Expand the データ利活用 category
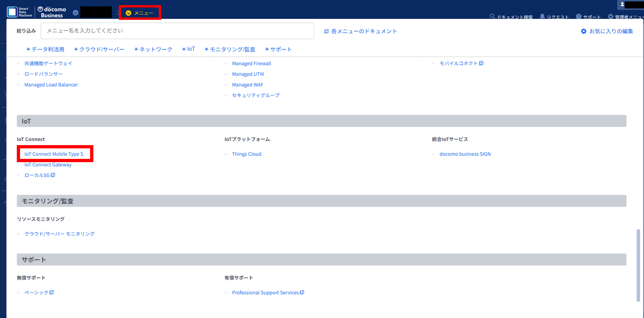The image size is (644, 318). point(47,49)
